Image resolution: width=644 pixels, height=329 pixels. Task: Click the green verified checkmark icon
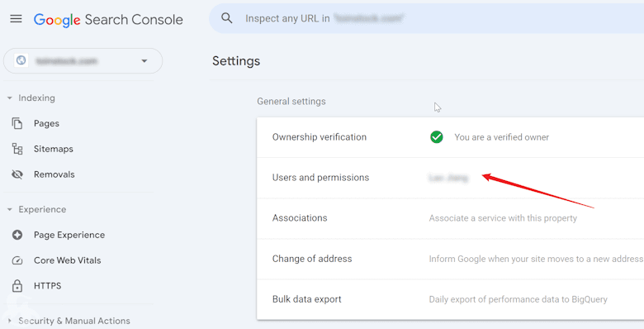point(437,137)
